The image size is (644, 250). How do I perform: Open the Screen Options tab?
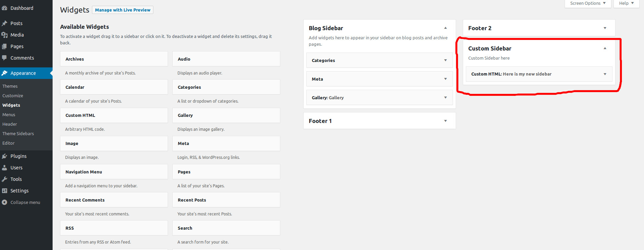click(587, 3)
